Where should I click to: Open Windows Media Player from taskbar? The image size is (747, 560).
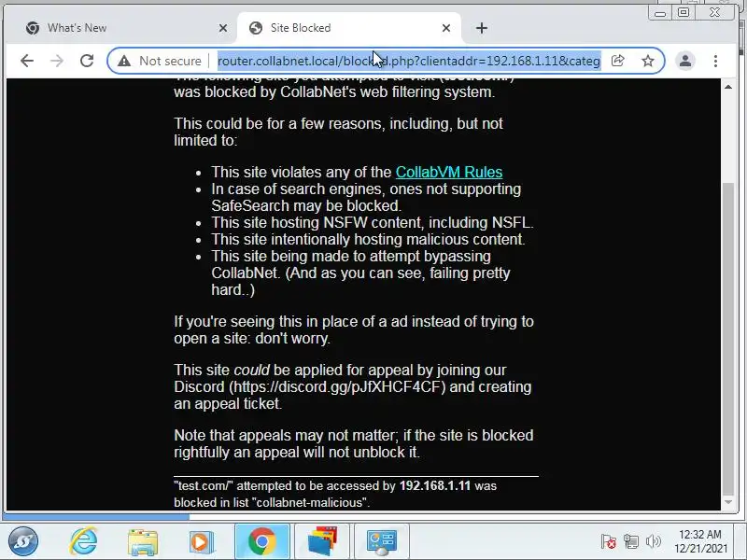click(202, 542)
